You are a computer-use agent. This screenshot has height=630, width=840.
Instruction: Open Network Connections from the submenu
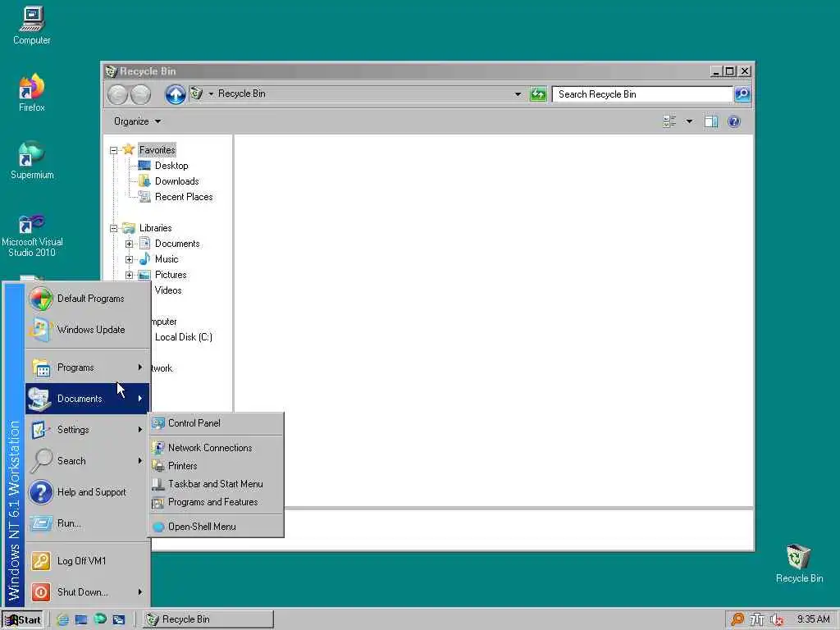tap(216, 448)
